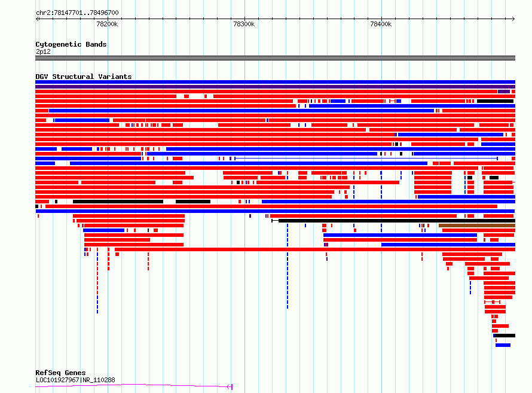Click the right arrowhead of the ruler
The image size is (532, 393).
pos(513,19)
